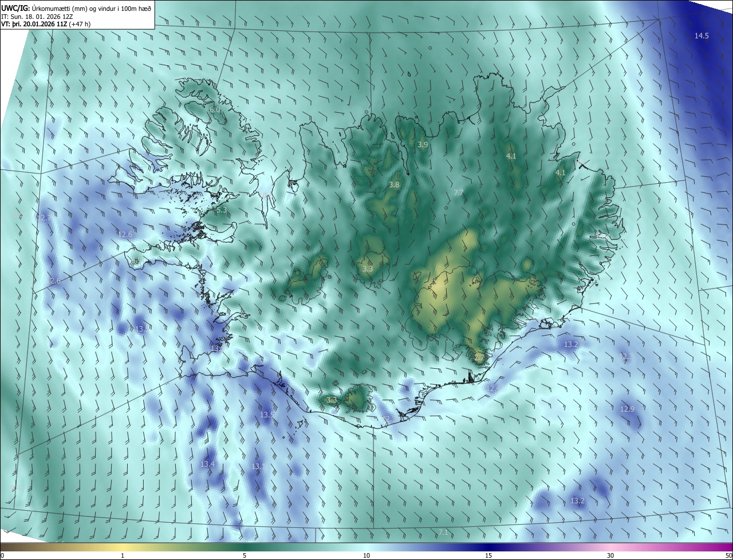733x560 pixels.
Task: Click the title "Úrkomumætti (mm) og vindur i 100m hæð"
Action: click(91, 8)
